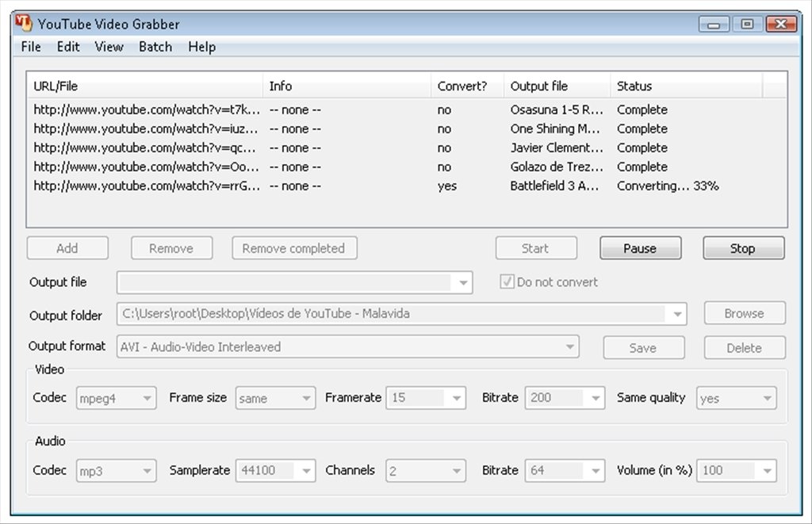Click the Status column header
Screen dimensions: 812x524
[x=686, y=86]
